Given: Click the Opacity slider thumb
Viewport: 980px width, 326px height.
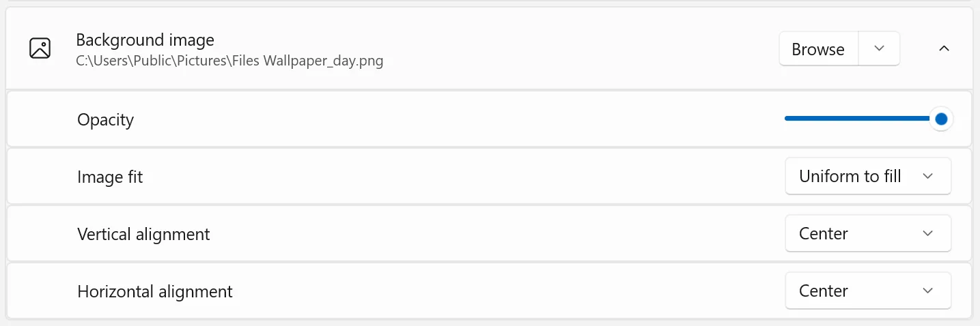Looking at the screenshot, I should pyautogui.click(x=941, y=119).
